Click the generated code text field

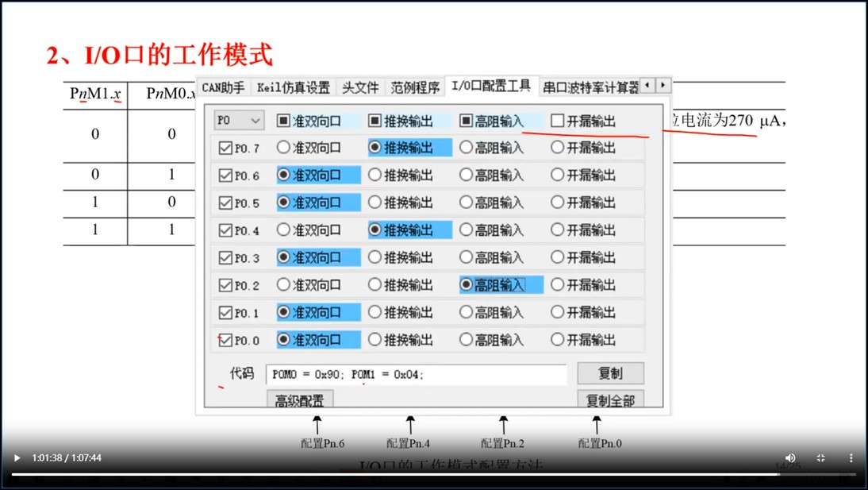tap(416, 374)
